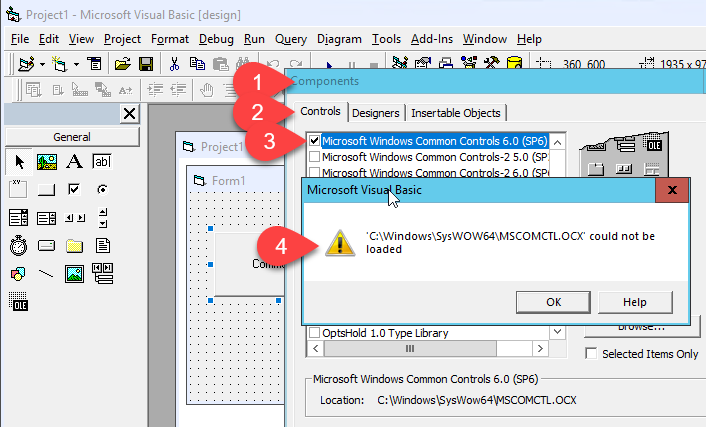Switch to the Designers tab

pos(377,113)
